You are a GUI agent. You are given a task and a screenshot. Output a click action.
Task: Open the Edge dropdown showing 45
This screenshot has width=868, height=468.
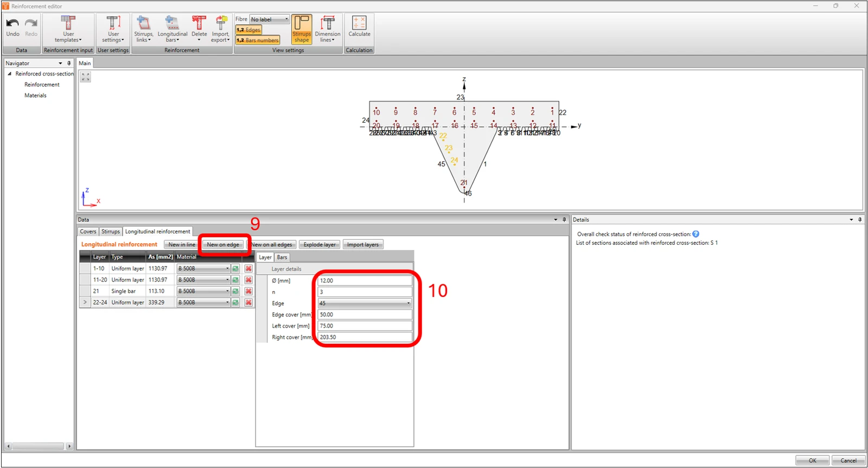point(365,303)
